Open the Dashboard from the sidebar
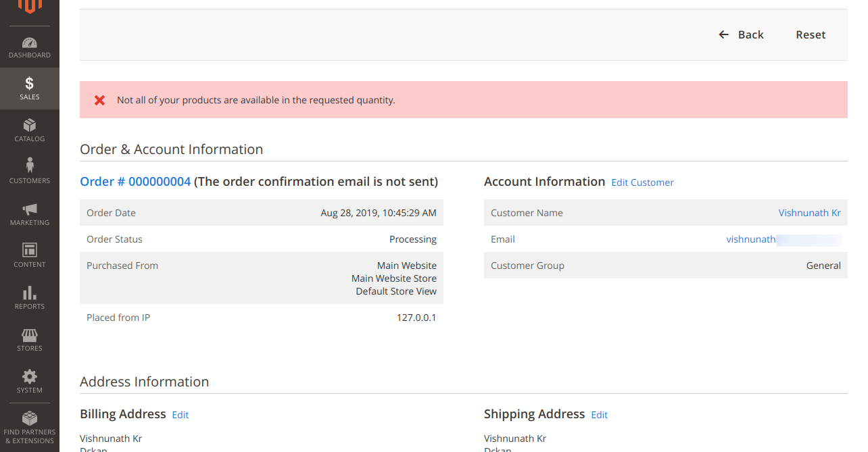Image resolution: width=868 pixels, height=452 pixels. (29, 46)
